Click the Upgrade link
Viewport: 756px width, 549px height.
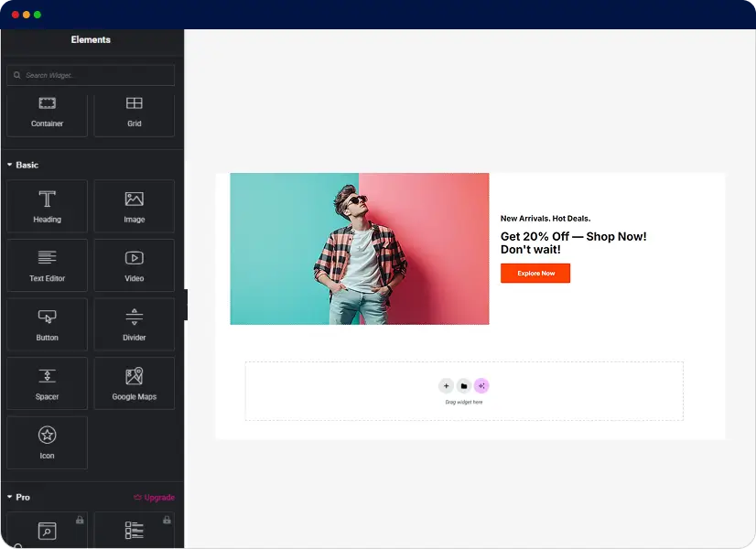point(155,497)
